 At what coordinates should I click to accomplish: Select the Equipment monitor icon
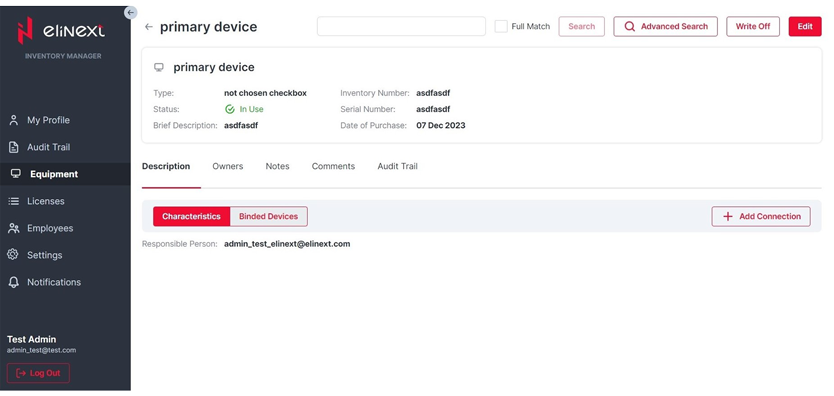[x=15, y=174]
